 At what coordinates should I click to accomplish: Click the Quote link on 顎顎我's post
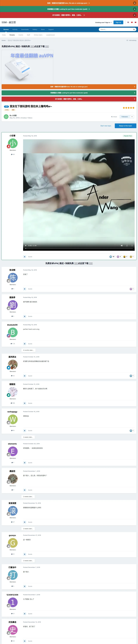[30, 403]
